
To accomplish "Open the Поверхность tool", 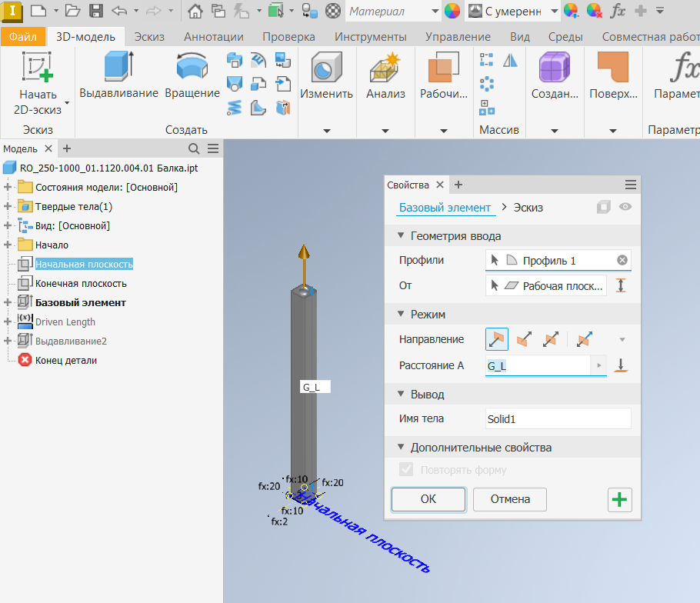I will (x=613, y=75).
